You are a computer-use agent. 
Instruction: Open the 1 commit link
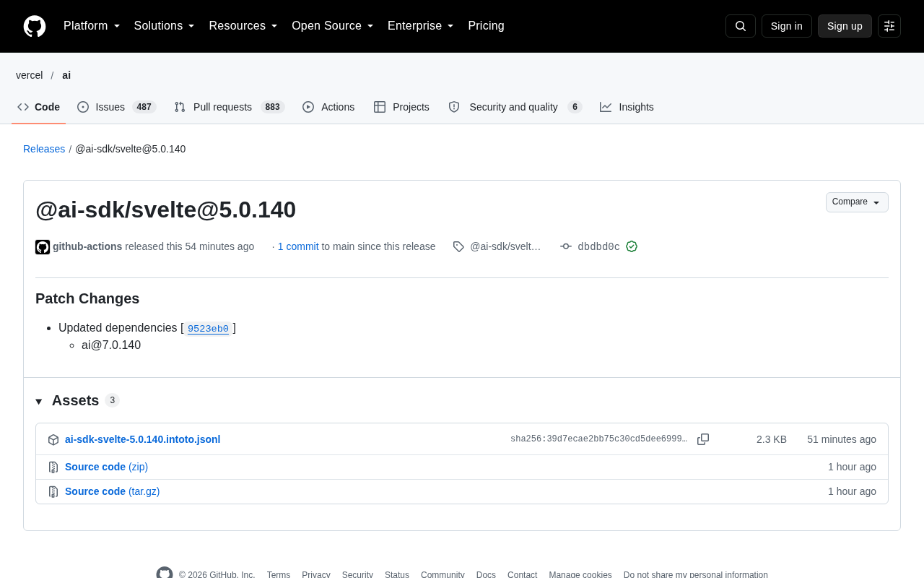[x=298, y=246]
